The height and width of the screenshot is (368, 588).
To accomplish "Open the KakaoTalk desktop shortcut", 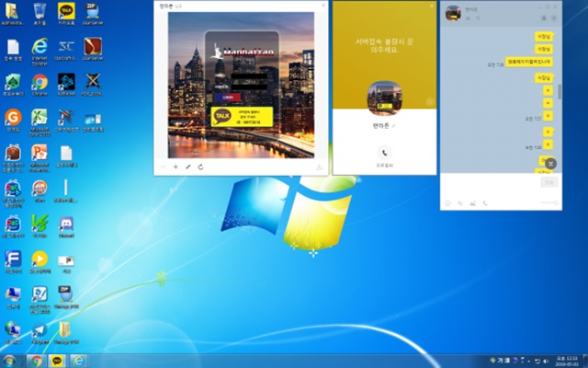I will coord(66,12).
